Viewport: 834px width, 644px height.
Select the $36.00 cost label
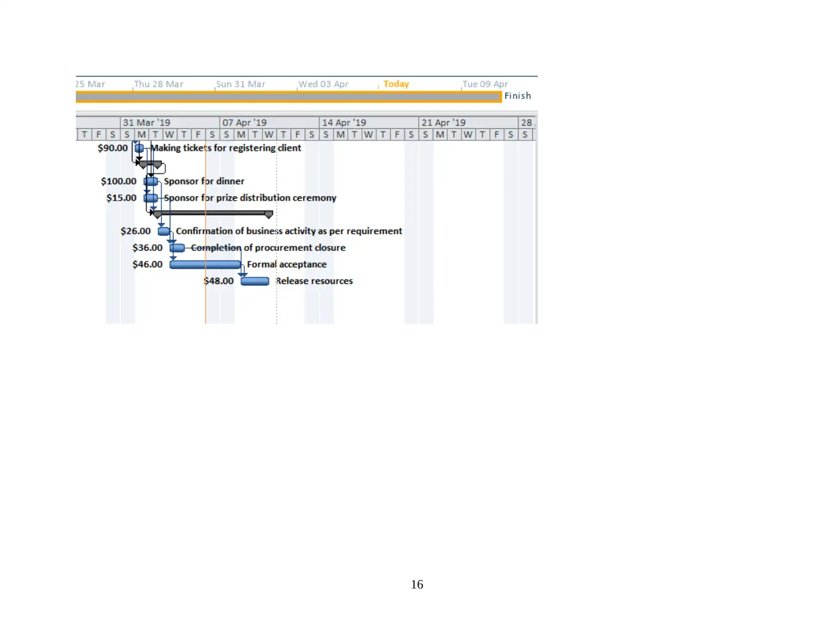coord(148,248)
